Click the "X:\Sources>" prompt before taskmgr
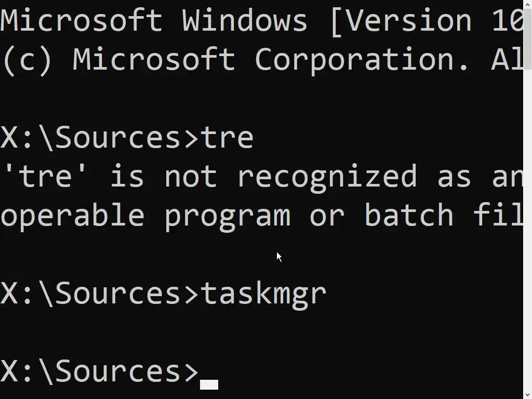Screen dimensions: 532x399 coord(100,294)
